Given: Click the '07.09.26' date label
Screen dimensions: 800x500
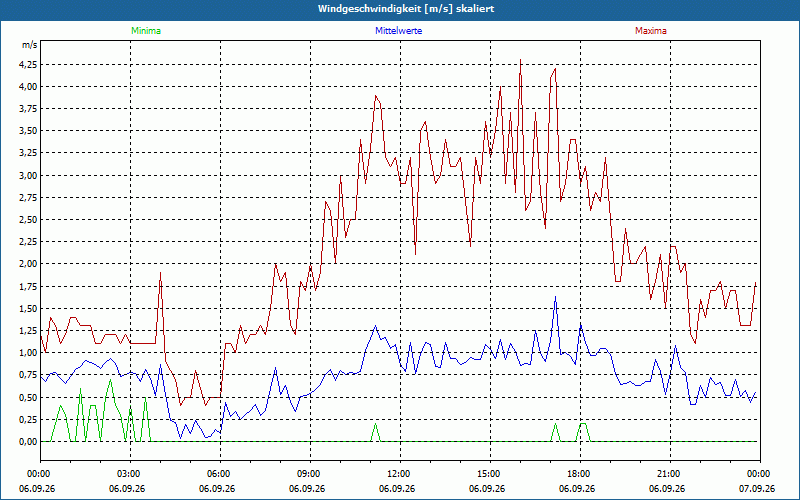Looking at the screenshot, I should click(x=757, y=489).
